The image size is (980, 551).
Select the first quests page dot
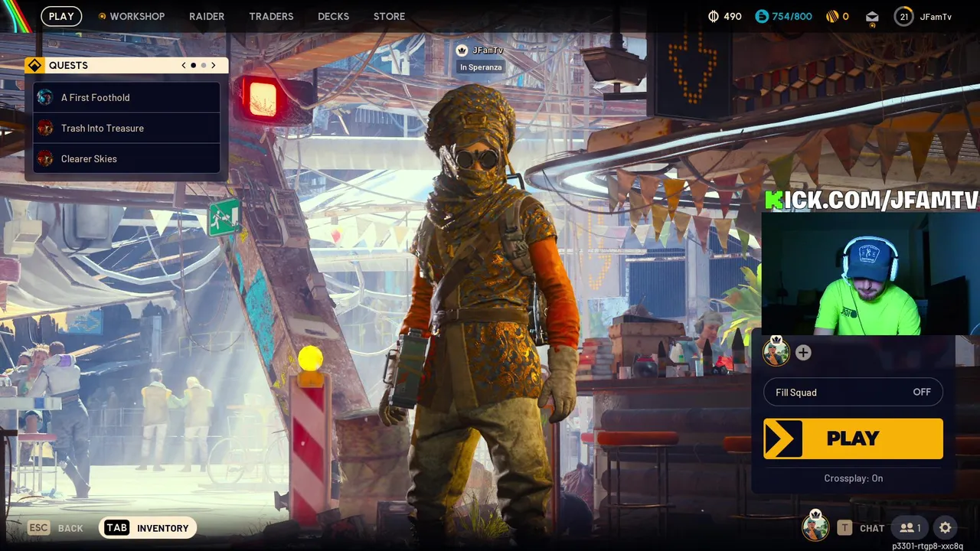(x=193, y=65)
